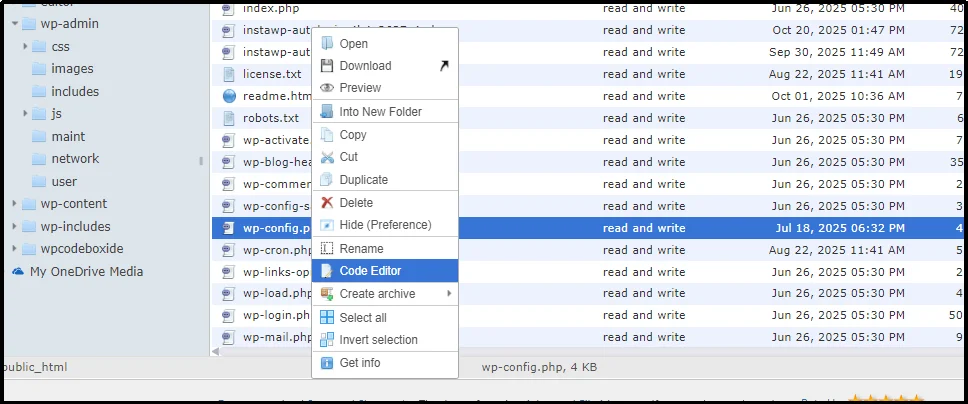Viewport: 968px width, 404px height.
Task: Choose Duplicate from the context menu
Action: [x=385, y=180]
